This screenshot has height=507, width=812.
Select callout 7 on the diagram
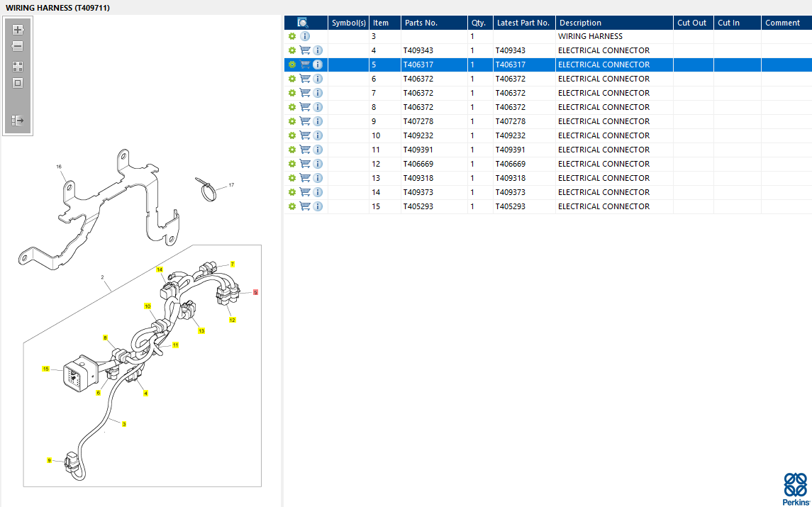tap(233, 264)
